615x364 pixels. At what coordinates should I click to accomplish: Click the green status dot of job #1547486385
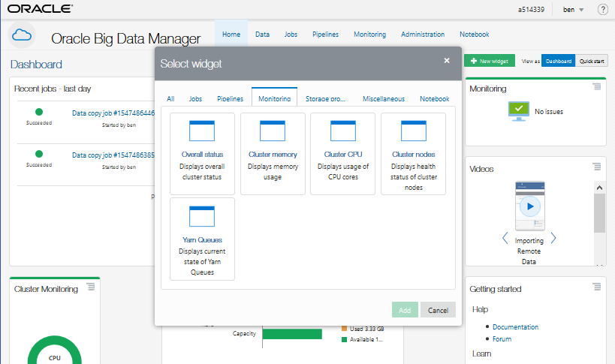(x=39, y=154)
